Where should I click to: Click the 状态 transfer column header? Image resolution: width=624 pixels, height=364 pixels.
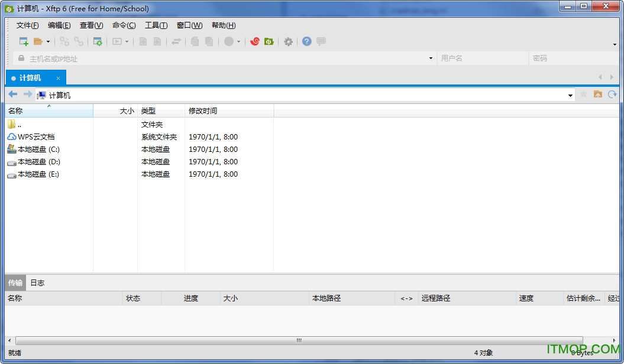[142, 298]
